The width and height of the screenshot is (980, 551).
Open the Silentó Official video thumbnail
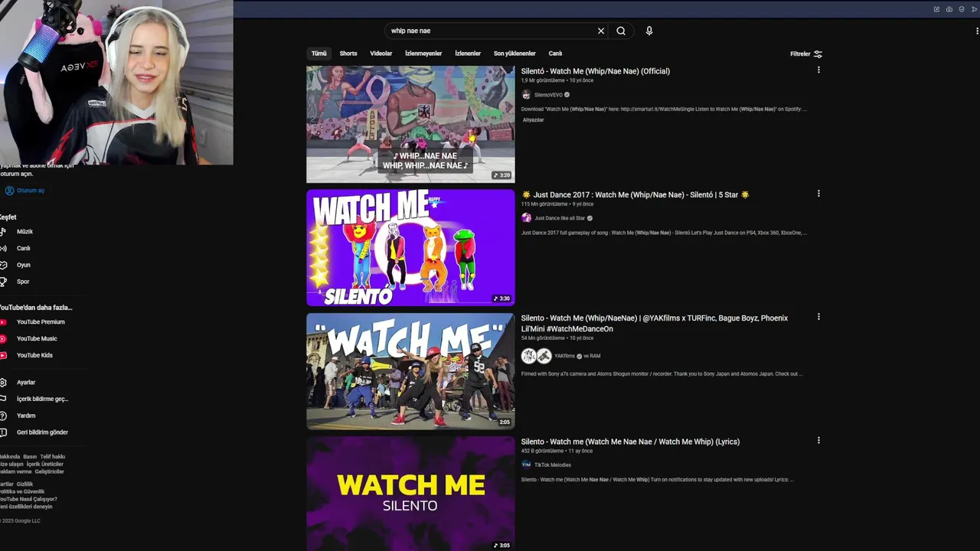click(410, 124)
